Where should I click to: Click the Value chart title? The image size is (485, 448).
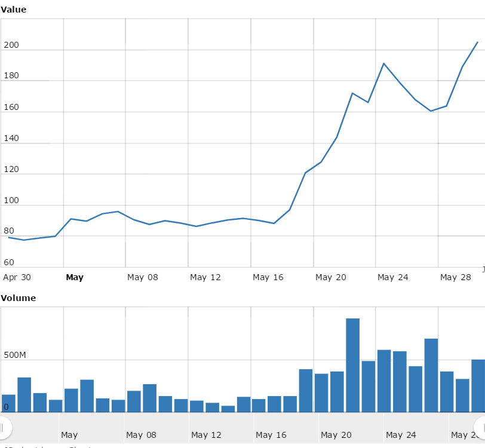tap(13, 10)
